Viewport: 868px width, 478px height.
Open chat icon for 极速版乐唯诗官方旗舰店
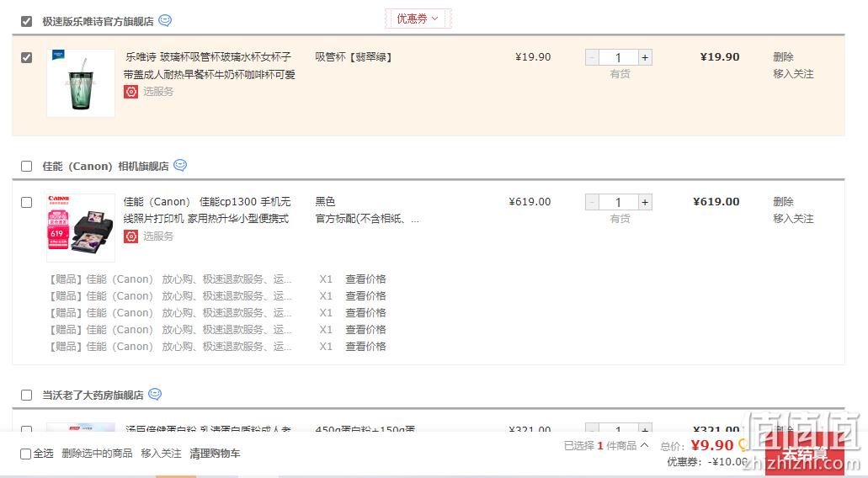(165, 20)
